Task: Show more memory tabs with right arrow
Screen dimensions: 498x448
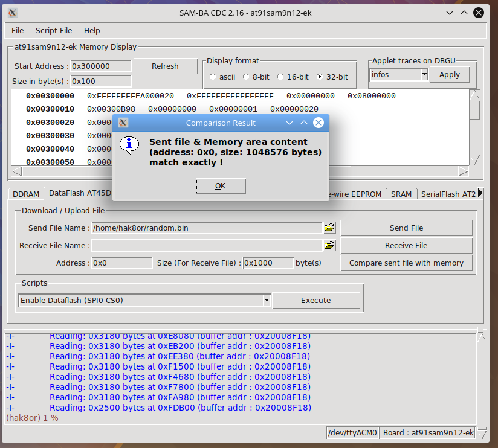Action: pos(480,193)
